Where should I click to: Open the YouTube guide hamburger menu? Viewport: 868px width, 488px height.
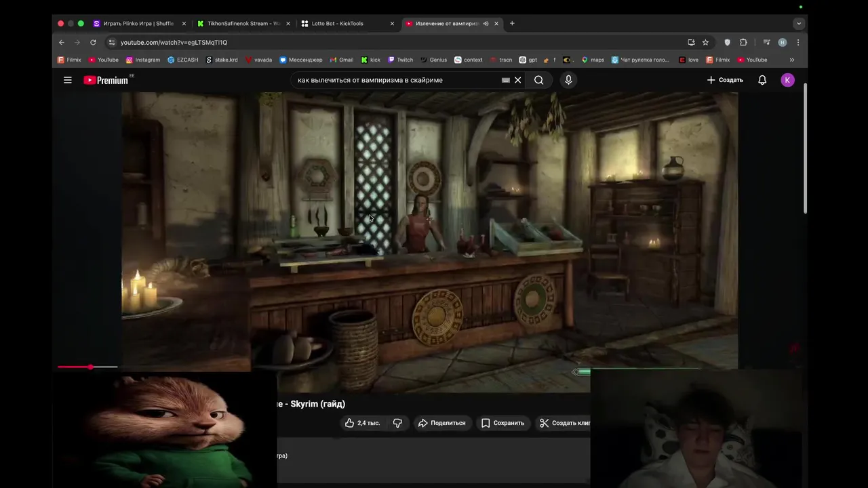click(68, 80)
